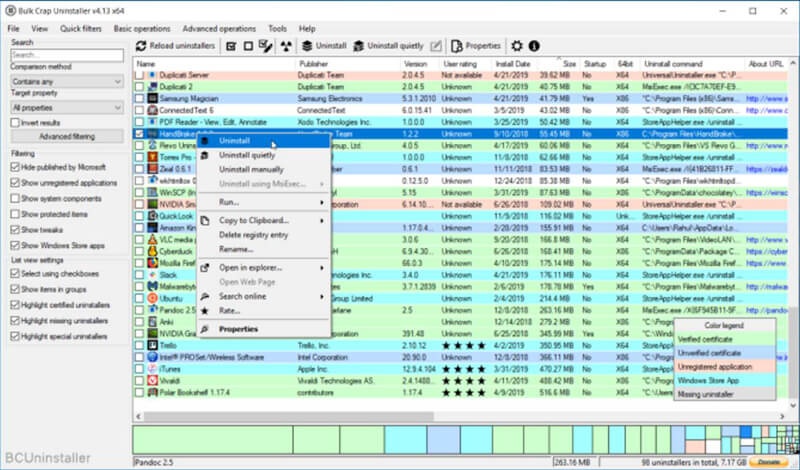Toggle Invert results checkbox
Viewport: 800px width, 470px height.
pyautogui.click(x=15, y=122)
